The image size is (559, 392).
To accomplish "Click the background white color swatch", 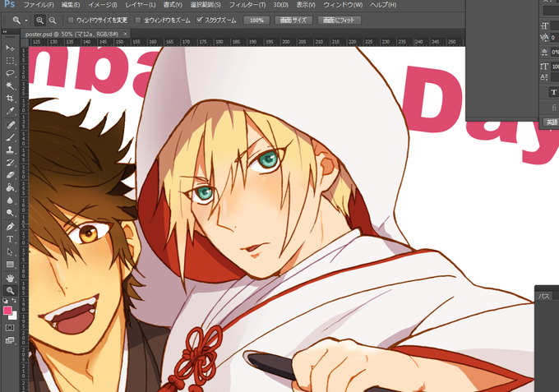I will coord(13,316).
